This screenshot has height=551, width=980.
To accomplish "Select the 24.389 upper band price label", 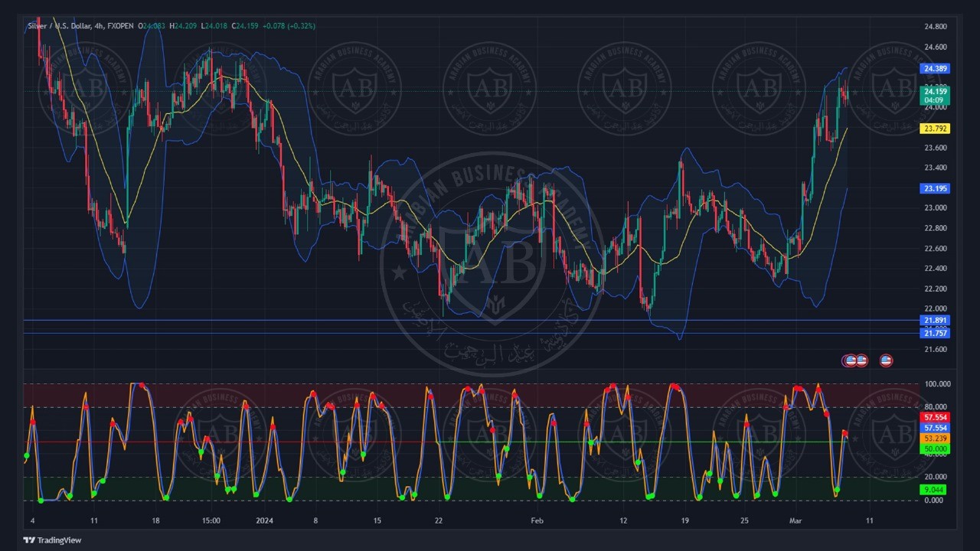I will click(x=936, y=69).
